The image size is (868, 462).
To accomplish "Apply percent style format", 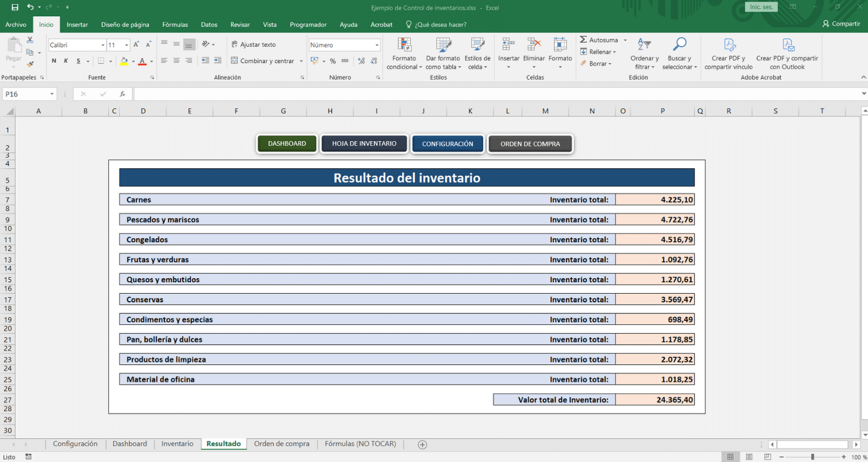I will coord(333,61).
